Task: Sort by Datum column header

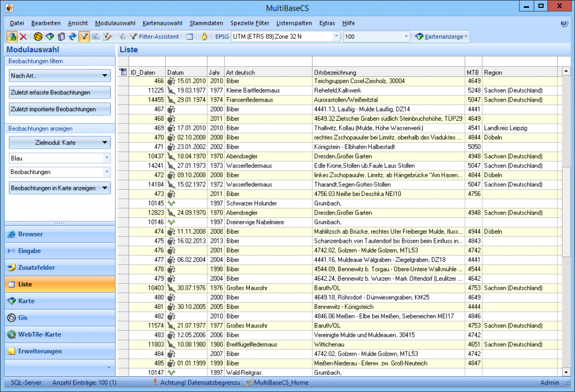Action: point(186,72)
